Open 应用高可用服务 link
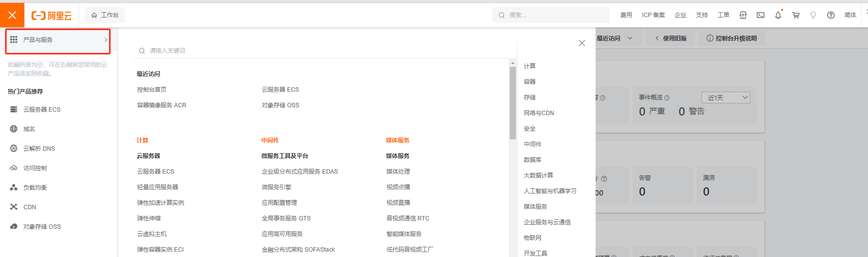The height and width of the screenshot is (257, 868). pyautogui.click(x=282, y=234)
